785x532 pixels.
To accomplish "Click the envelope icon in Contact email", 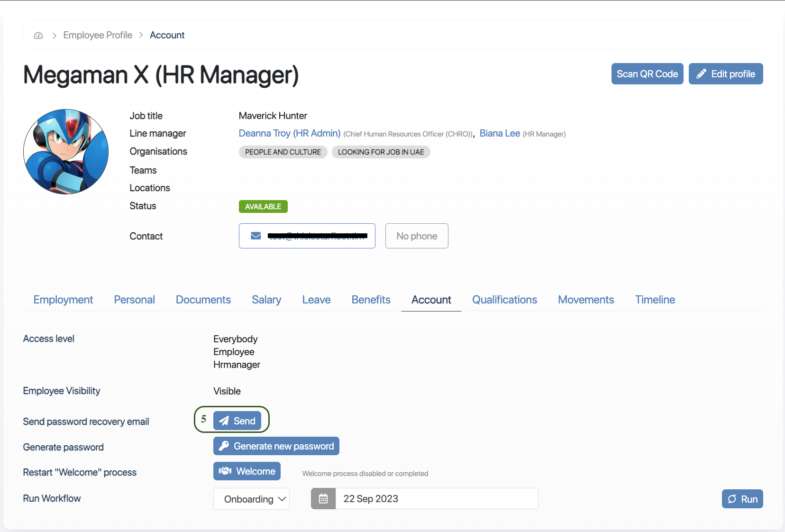I will tap(256, 236).
